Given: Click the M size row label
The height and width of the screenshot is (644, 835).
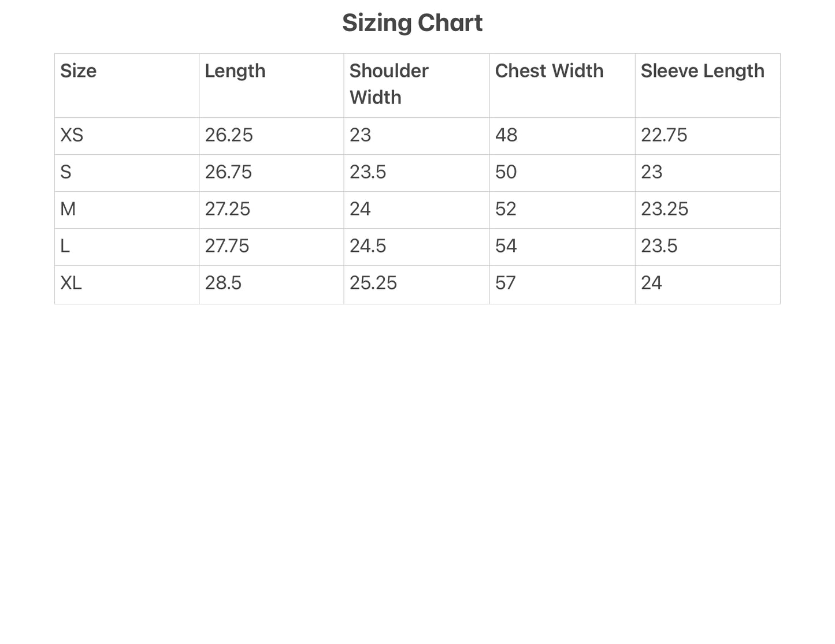Looking at the screenshot, I should tap(68, 209).
